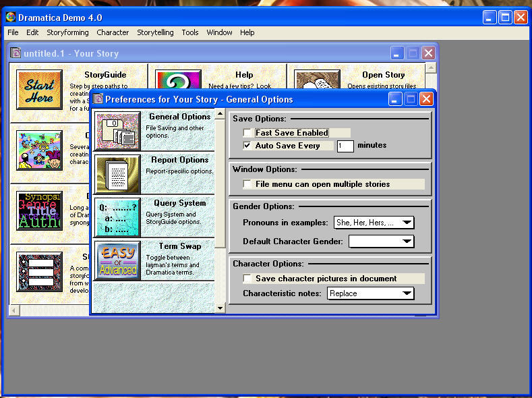Click the Save Options section label
The width and height of the screenshot is (532, 398).
tap(260, 119)
